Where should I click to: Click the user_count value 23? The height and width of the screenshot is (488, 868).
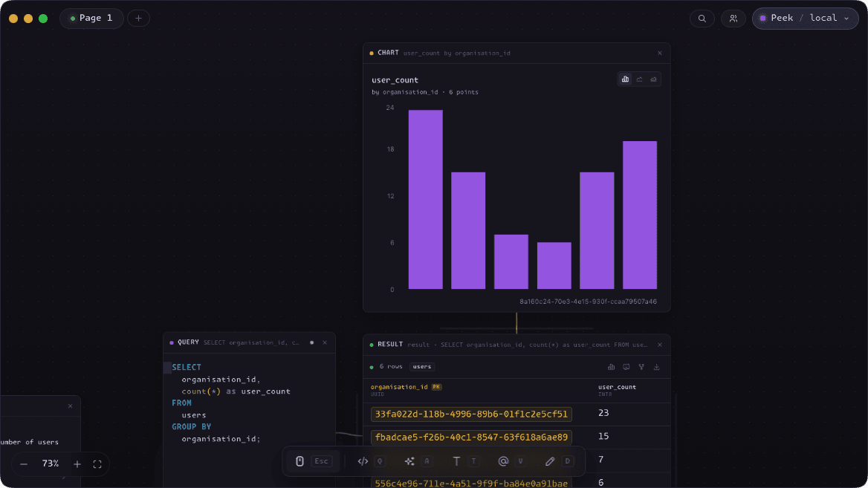point(603,413)
